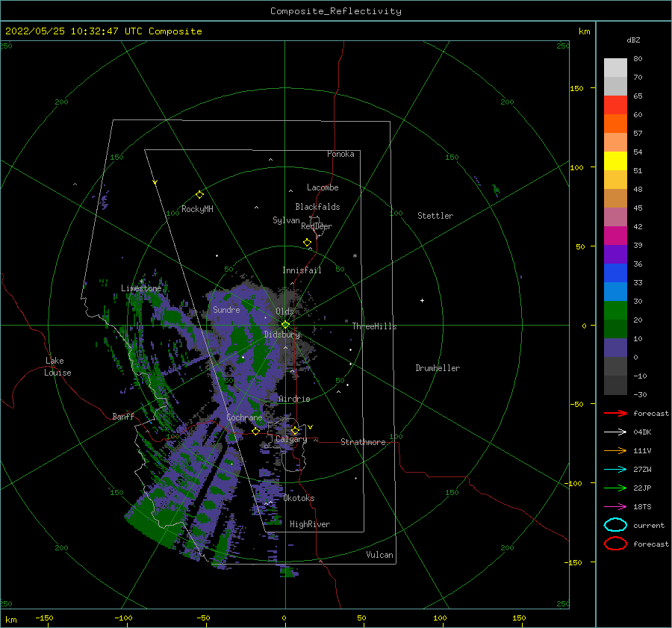Click the 65 dBZ red color swatch
The width and height of the screenshot is (672, 628).
coord(615,105)
